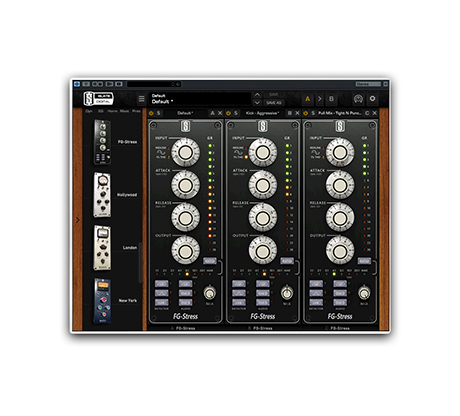The image size is (460, 416).
Task: Solo the first FG-Stress module
Action: click(159, 113)
